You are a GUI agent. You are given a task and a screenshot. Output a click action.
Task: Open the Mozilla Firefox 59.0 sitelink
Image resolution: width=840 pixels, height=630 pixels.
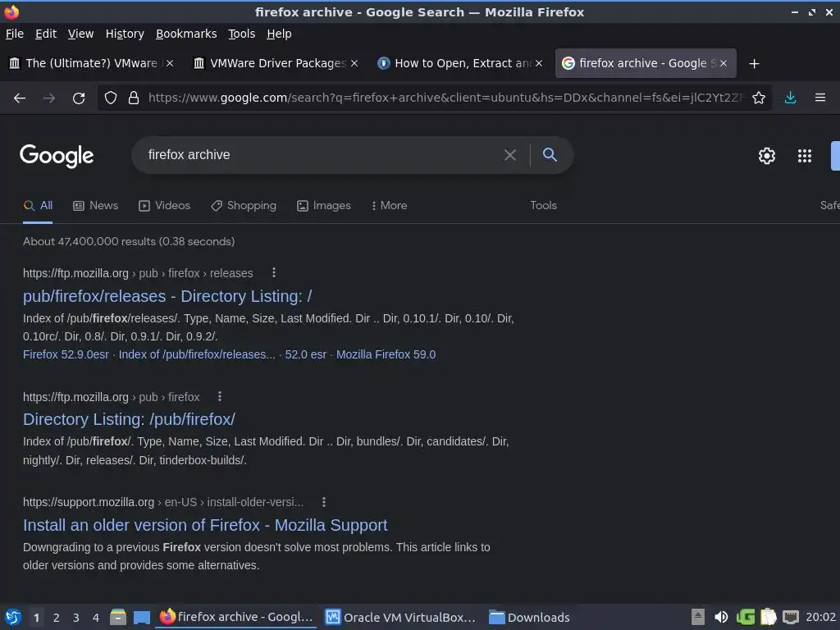pos(386,354)
